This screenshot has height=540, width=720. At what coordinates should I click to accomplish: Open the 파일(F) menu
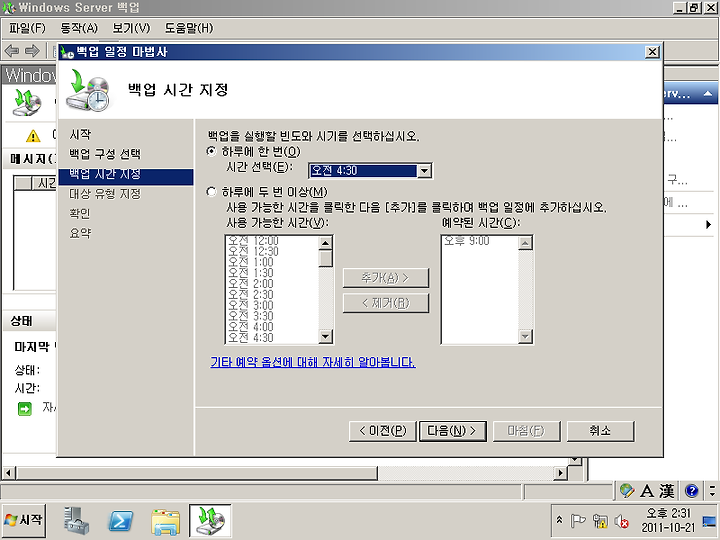(27, 28)
